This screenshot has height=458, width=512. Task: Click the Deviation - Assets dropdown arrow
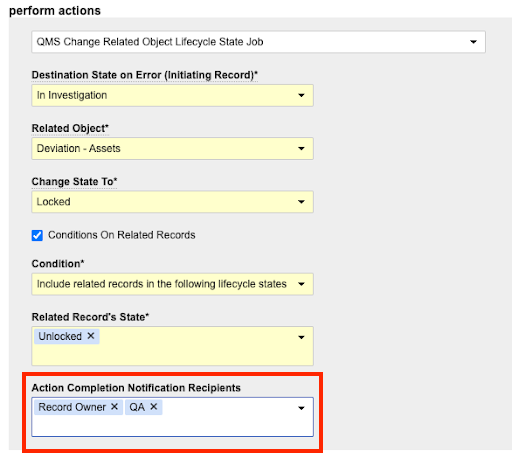(x=301, y=149)
